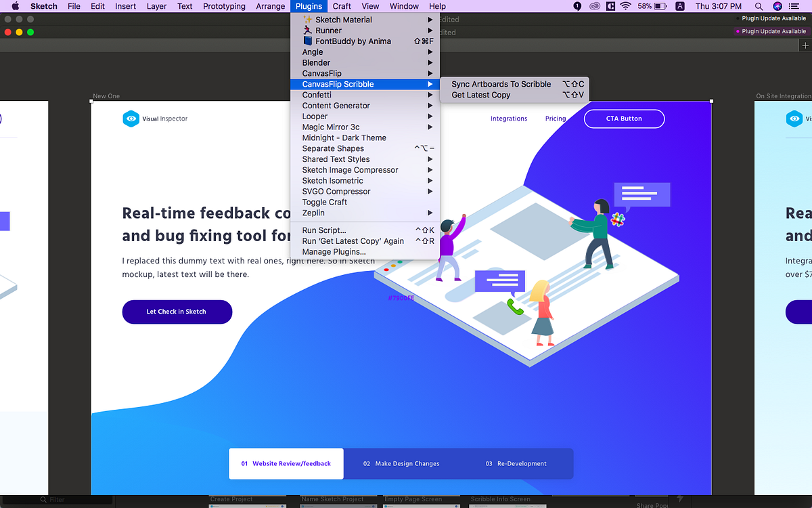Expand the Zeplin submenu arrow
The width and height of the screenshot is (812, 508).
430,213
